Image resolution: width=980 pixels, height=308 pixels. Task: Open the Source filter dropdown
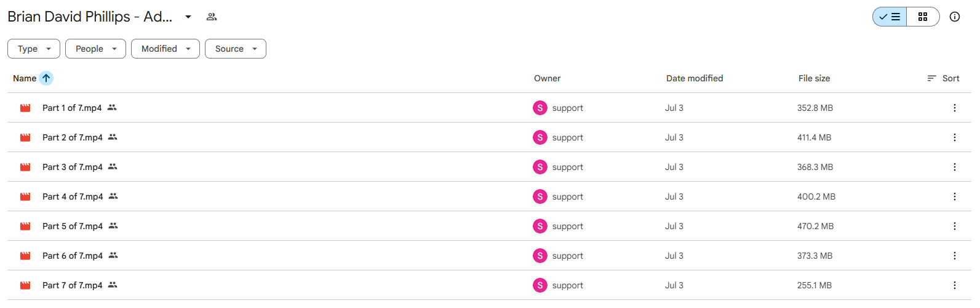[x=236, y=49]
